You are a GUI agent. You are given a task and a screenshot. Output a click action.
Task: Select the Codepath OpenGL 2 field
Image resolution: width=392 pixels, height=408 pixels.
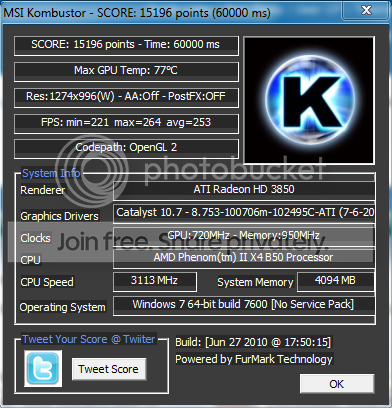point(126,149)
